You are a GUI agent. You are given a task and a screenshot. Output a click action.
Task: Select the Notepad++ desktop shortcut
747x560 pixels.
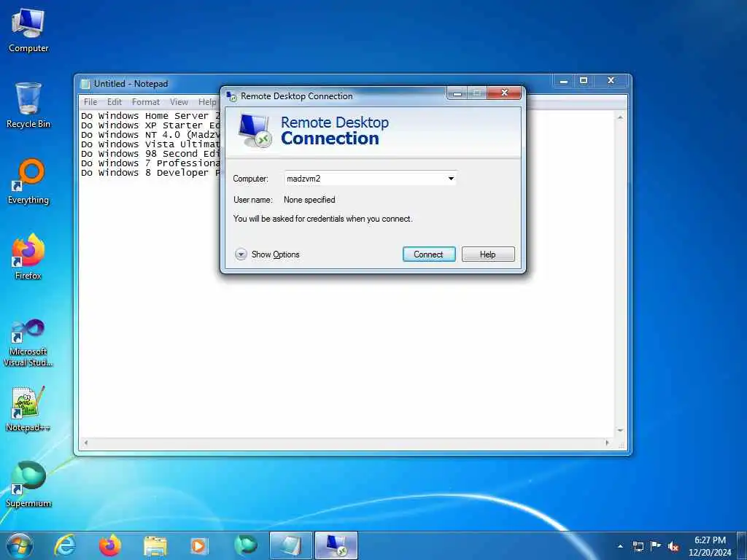[28, 409]
